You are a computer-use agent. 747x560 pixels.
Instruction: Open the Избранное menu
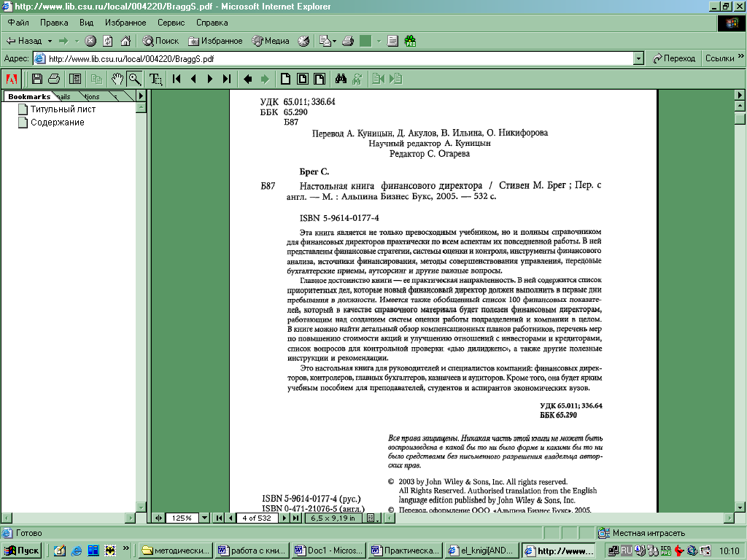point(125,23)
